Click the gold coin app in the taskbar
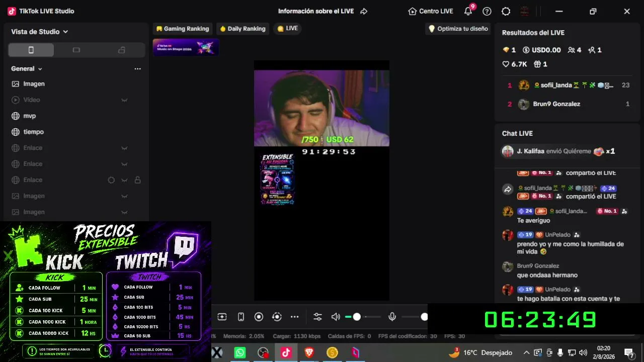Viewport: 644px width, 362px height. [x=332, y=353]
